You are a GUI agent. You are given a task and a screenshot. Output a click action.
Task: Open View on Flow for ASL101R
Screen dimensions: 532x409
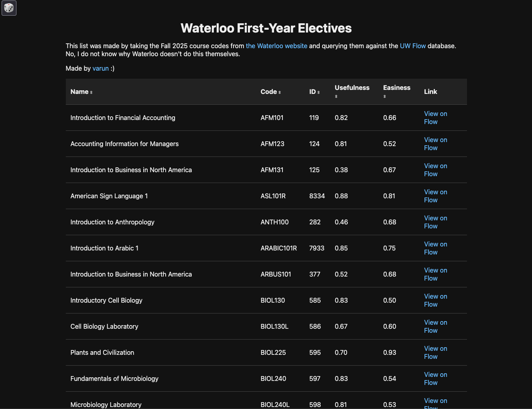(435, 196)
